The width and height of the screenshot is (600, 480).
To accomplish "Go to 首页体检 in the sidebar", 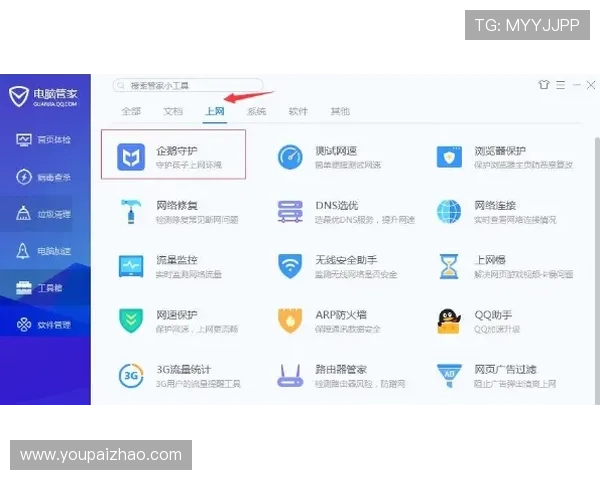I will pos(43,140).
